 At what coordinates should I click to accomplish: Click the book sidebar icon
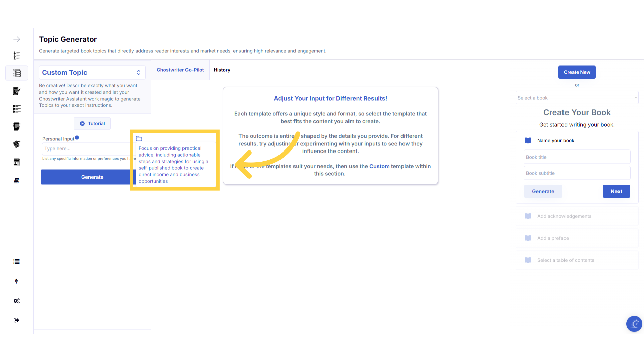coord(16,181)
